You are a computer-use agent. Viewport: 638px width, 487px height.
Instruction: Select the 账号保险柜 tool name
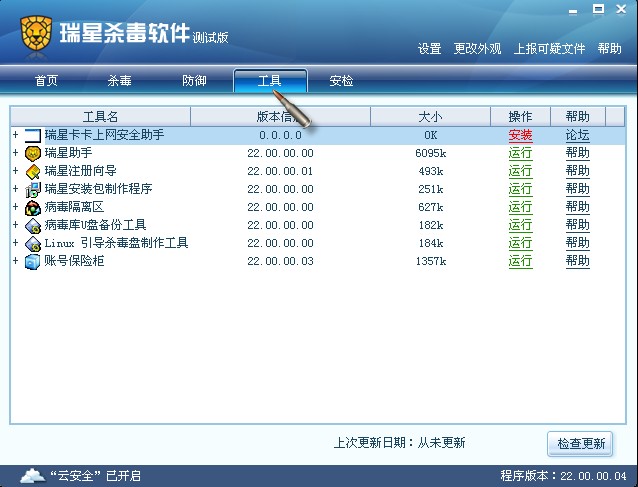point(74,261)
